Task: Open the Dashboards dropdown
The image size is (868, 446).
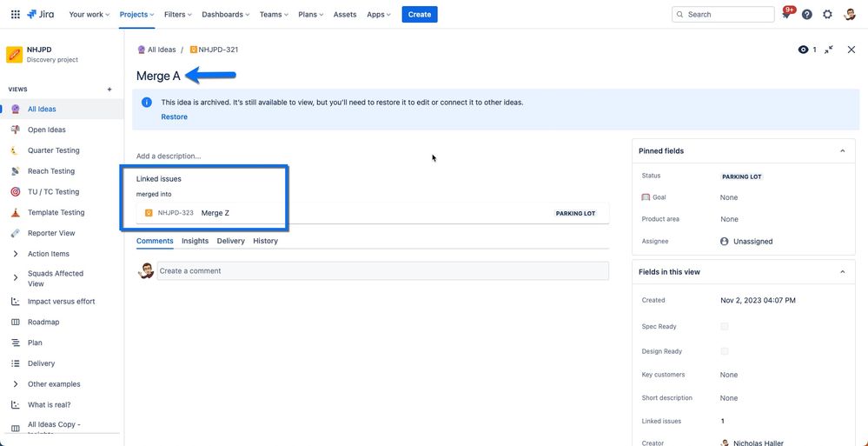Action: (x=225, y=15)
